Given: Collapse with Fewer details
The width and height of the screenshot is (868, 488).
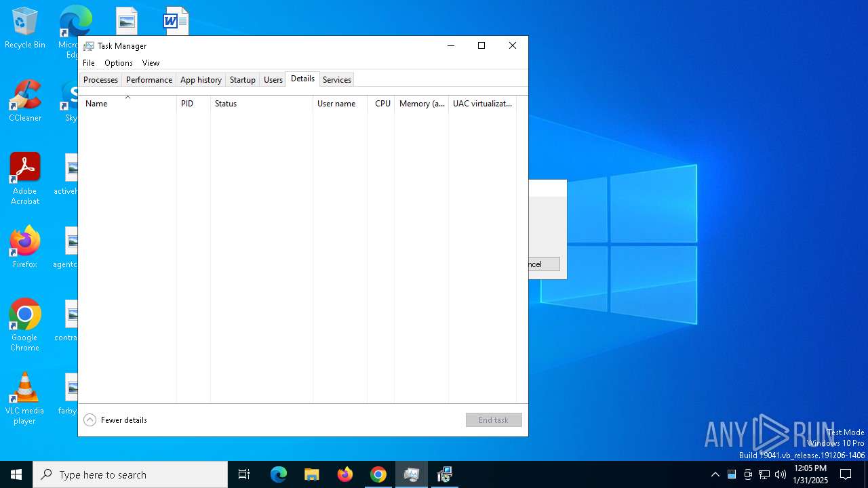Looking at the screenshot, I should click(115, 420).
